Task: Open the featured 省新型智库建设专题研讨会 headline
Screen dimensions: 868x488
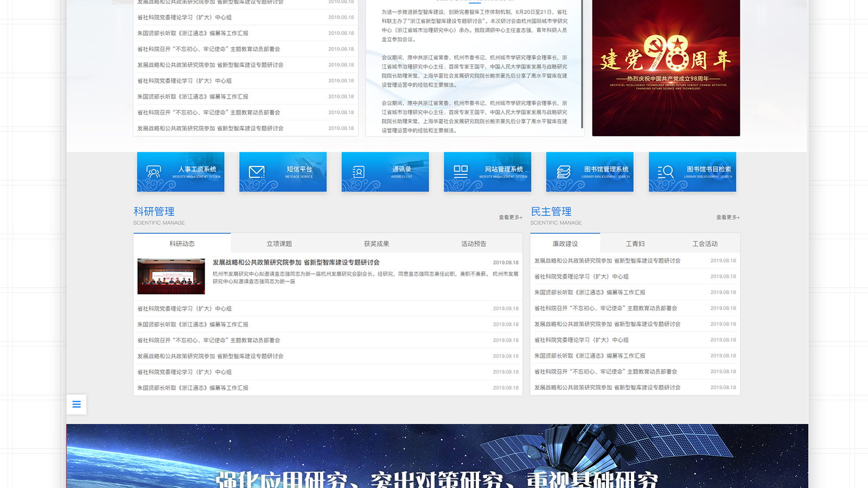Action: coord(296,262)
